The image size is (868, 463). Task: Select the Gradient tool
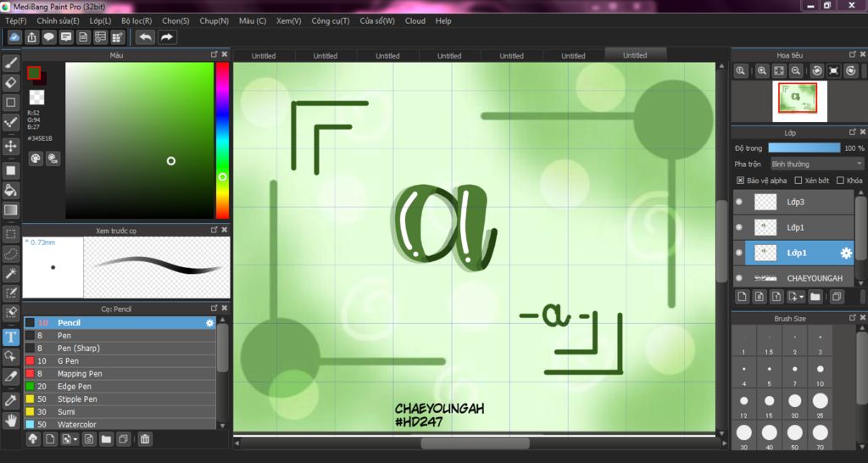10,210
